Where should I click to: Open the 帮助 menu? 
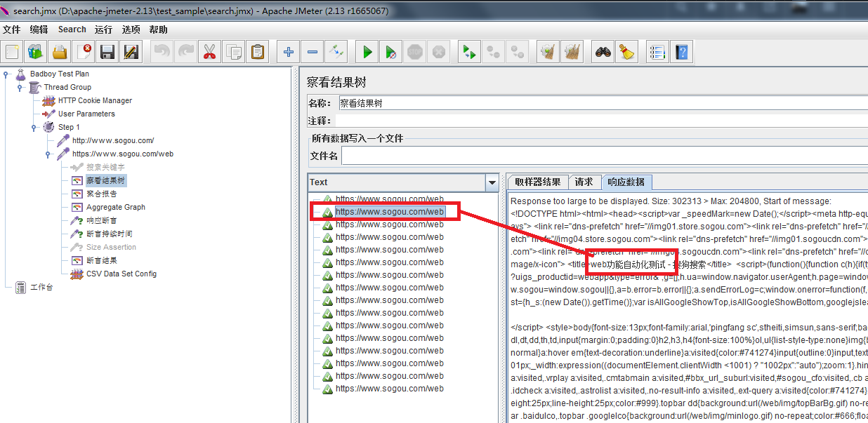click(x=159, y=29)
